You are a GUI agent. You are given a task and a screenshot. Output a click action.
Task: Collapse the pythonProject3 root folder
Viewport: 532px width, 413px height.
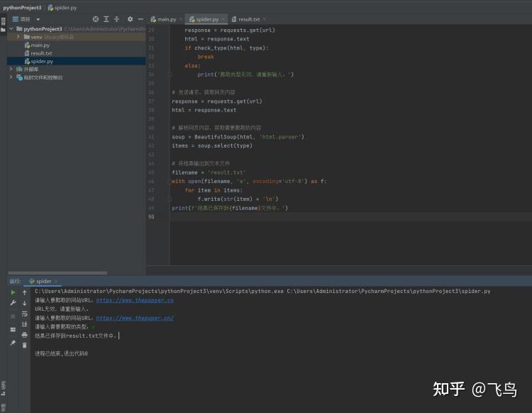[11, 29]
